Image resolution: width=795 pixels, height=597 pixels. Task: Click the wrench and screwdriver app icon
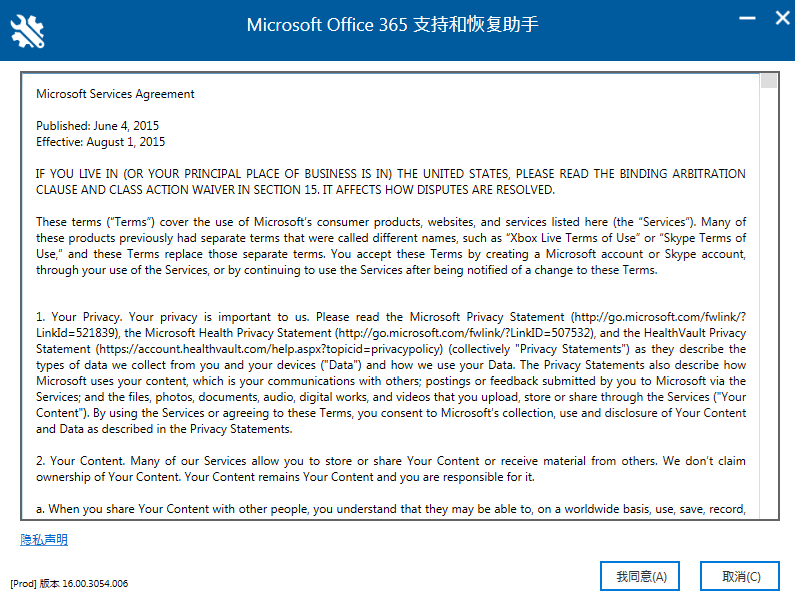[27, 30]
